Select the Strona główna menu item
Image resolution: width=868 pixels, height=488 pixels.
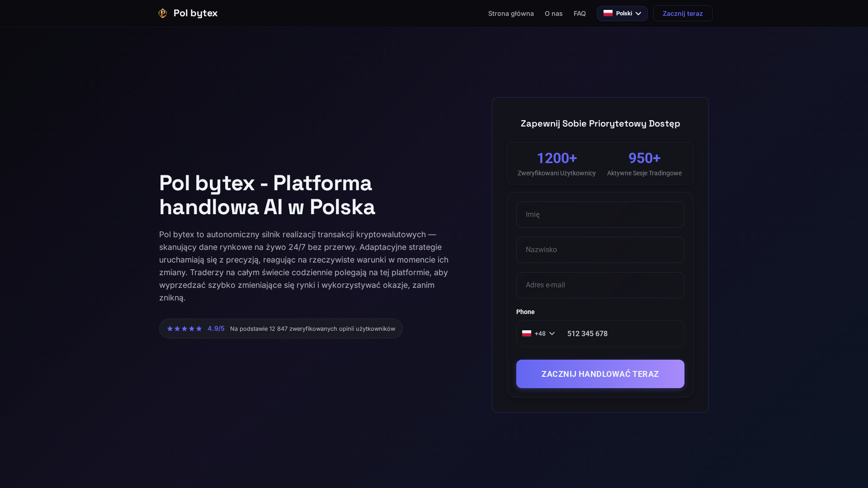point(511,14)
